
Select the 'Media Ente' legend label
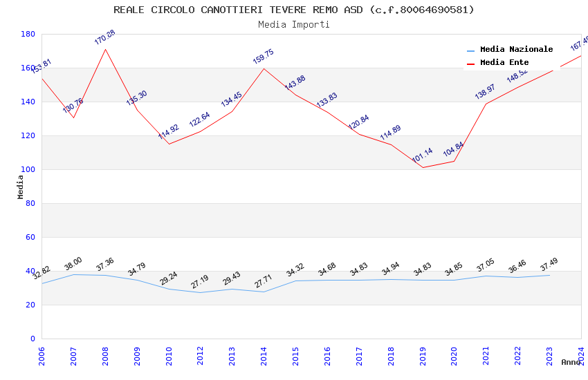(x=504, y=62)
